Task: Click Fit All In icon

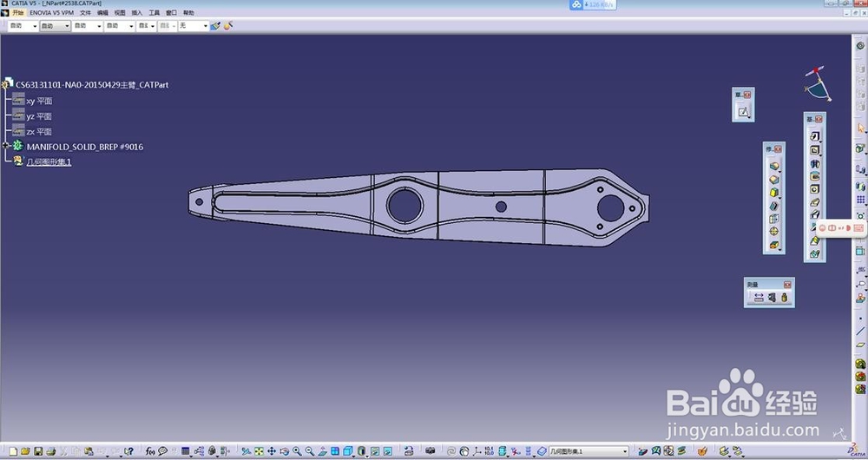Action: point(259,451)
